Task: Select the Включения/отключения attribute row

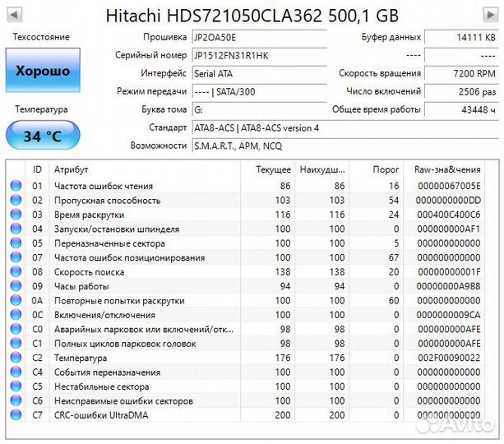Action: (x=246, y=314)
